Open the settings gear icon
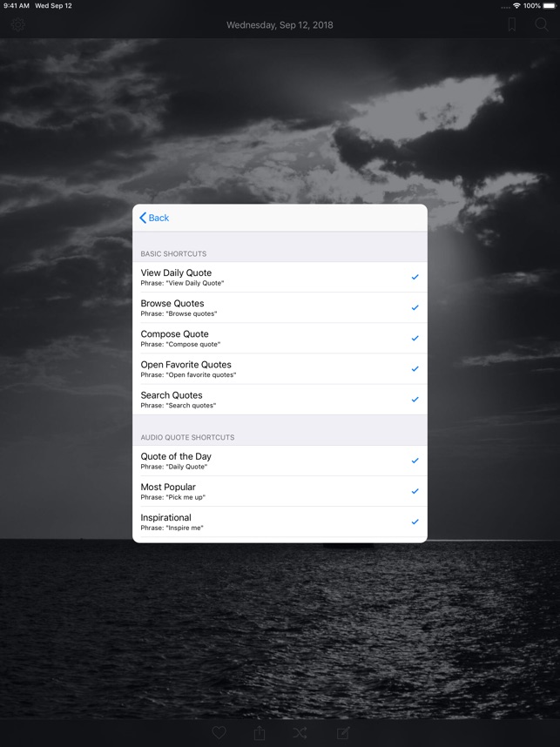560x747 pixels. click(x=18, y=24)
